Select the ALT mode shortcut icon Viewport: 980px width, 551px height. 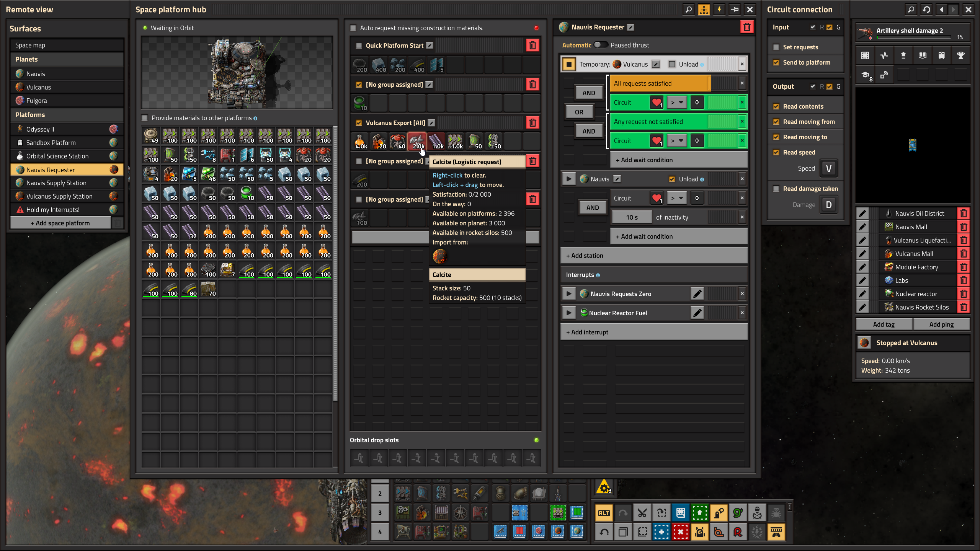(604, 513)
